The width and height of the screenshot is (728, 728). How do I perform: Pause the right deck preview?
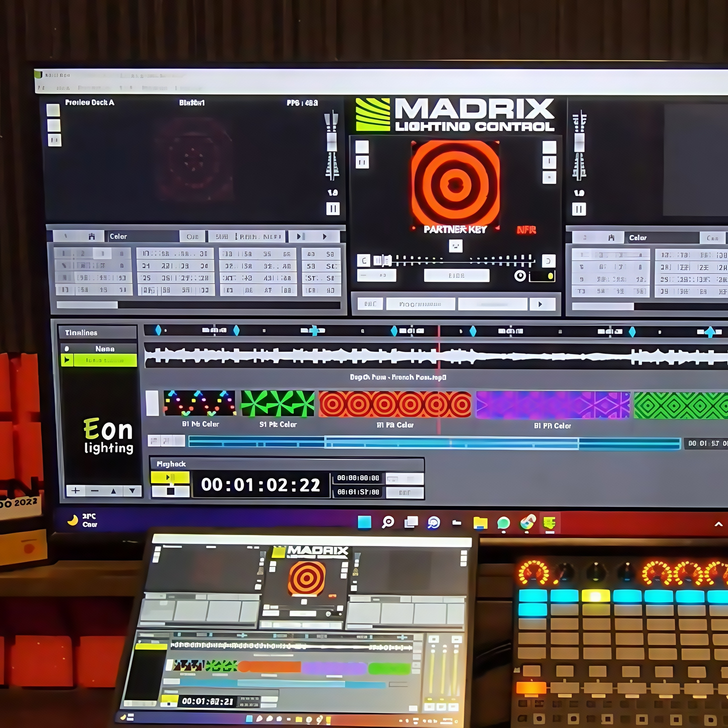[x=579, y=209]
